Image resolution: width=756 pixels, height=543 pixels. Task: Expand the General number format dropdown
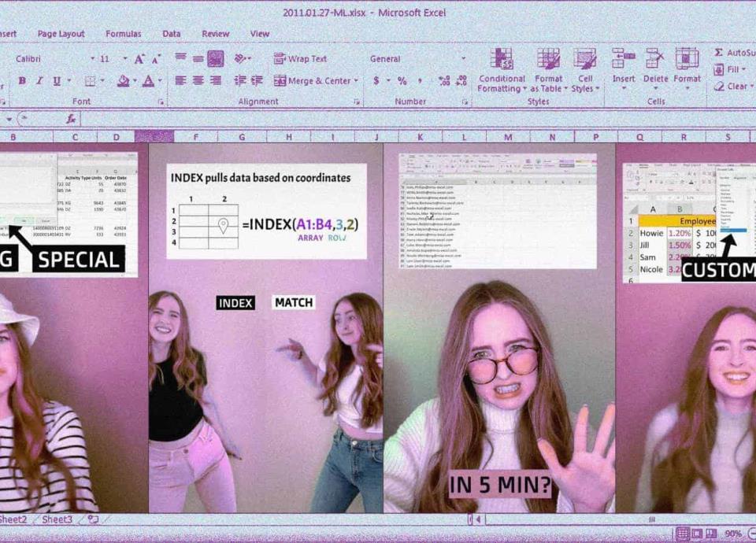click(x=465, y=59)
